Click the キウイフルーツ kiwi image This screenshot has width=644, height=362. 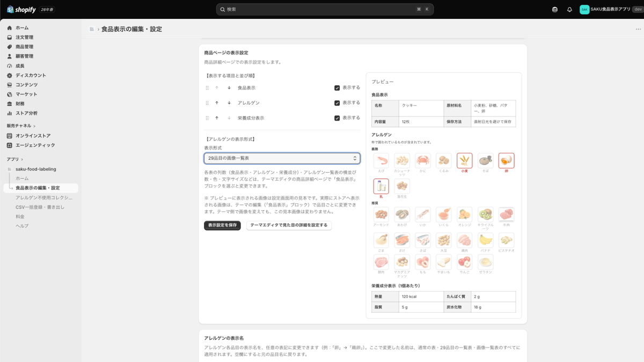click(486, 215)
